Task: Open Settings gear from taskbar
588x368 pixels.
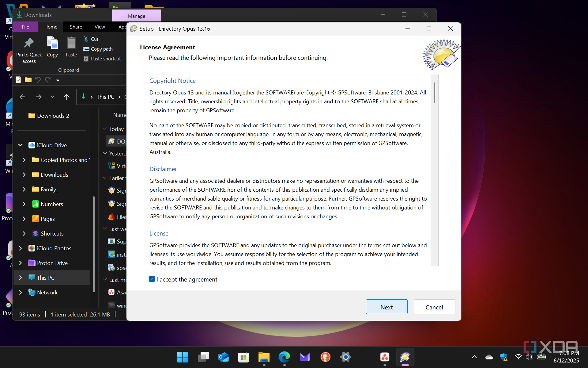Action: (345, 357)
